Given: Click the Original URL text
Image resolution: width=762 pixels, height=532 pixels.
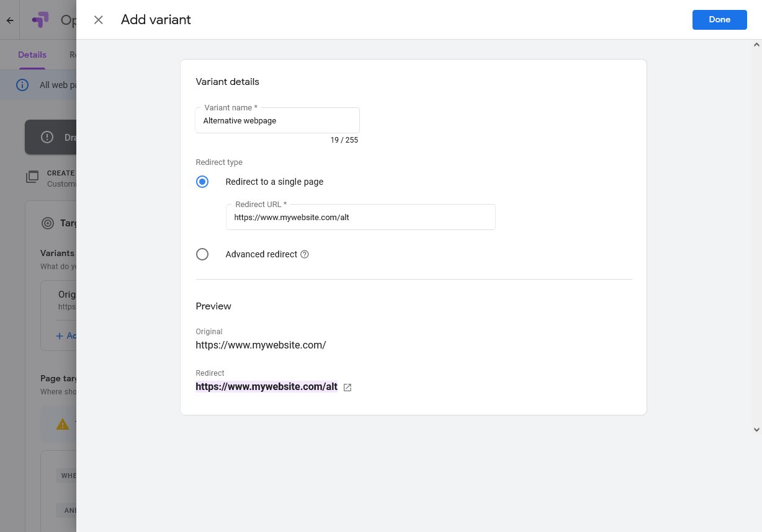Looking at the screenshot, I should [x=261, y=345].
